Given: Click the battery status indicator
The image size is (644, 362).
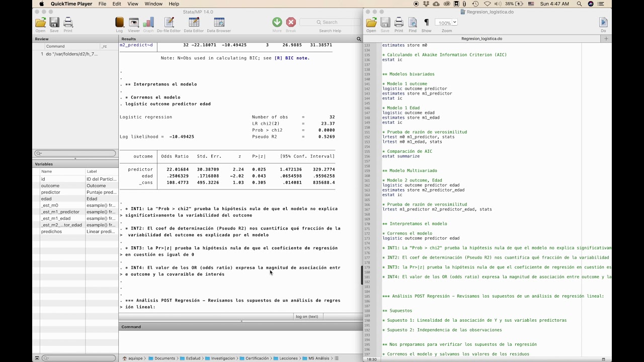Looking at the screenshot, I should 514,4.
